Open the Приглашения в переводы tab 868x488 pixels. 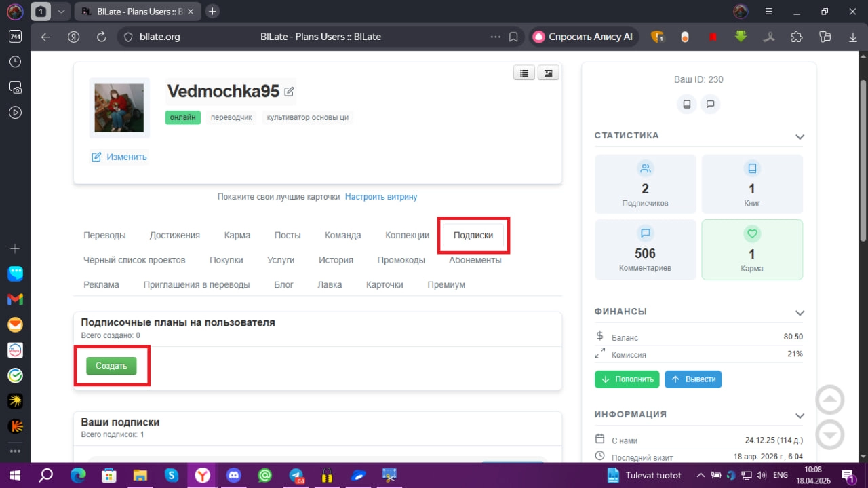tap(197, 285)
